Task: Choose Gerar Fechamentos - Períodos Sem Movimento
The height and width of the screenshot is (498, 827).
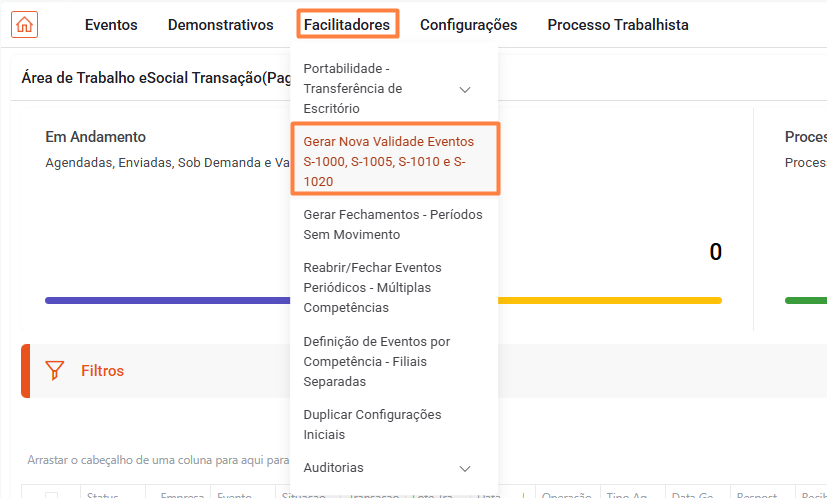Action: [x=394, y=225]
